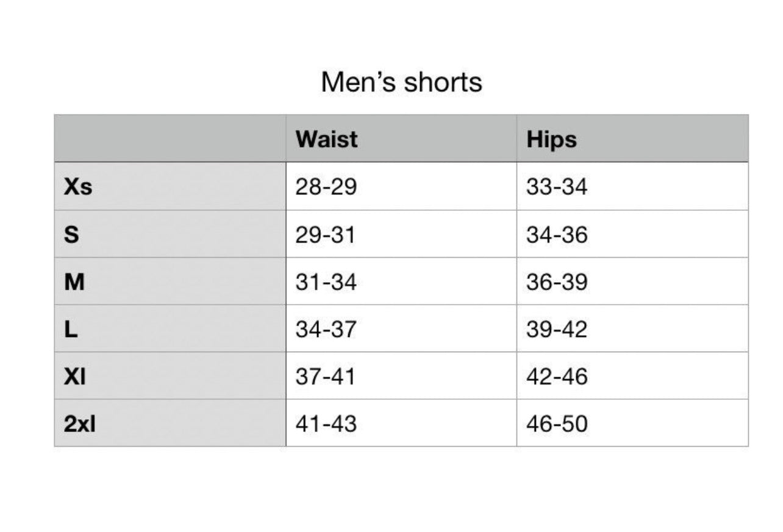This screenshot has width=783, height=532.
Task: Click the Xl size row label
Action: [74, 377]
